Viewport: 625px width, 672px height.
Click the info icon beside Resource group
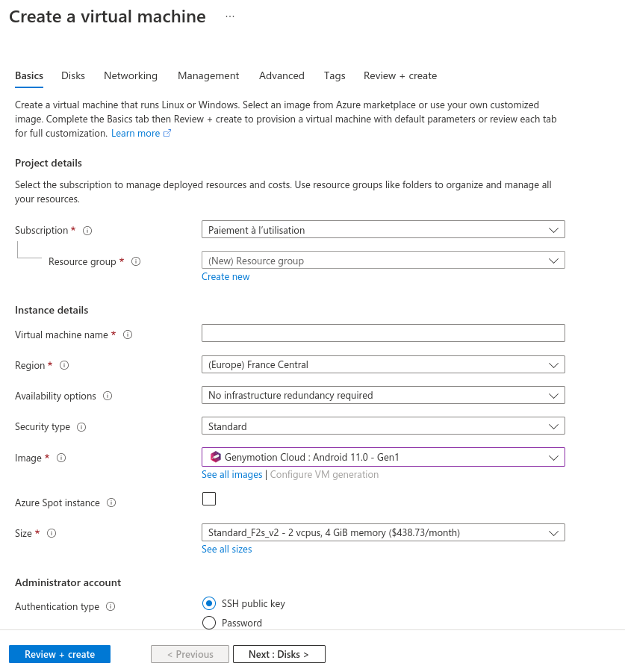coord(136,261)
